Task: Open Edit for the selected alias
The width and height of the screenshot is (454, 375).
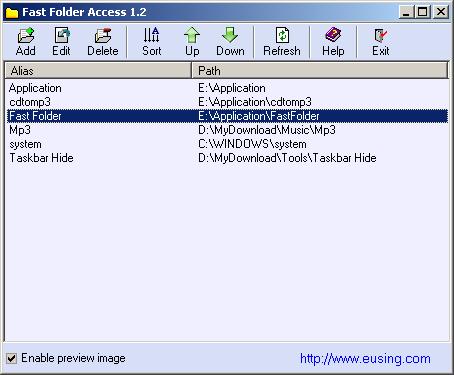Action: [61, 41]
